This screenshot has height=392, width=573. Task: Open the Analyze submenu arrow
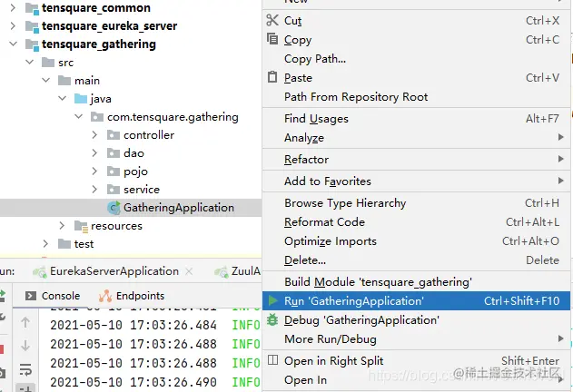[x=560, y=137]
